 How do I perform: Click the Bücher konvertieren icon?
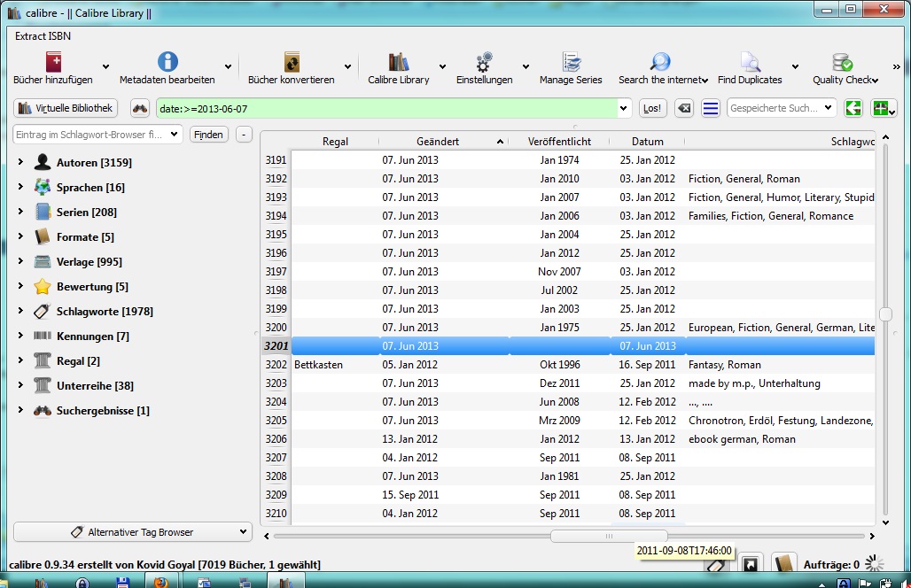click(292, 61)
